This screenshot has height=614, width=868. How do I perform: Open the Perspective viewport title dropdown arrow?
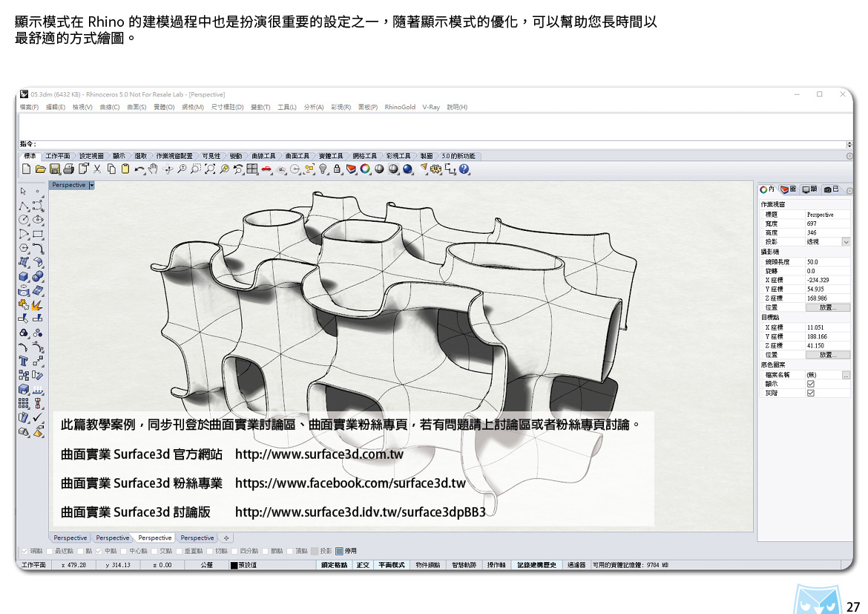pos(92,185)
